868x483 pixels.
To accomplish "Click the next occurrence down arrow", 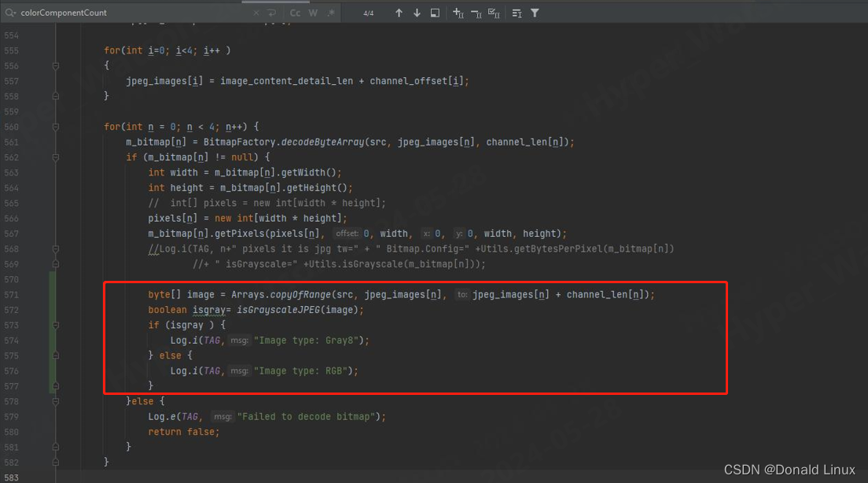I will tap(417, 13).
